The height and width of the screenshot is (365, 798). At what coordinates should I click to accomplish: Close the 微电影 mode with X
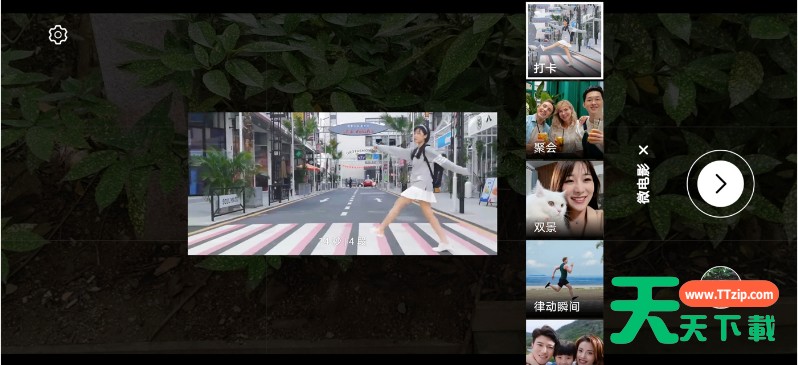click(x=644, y=150)
